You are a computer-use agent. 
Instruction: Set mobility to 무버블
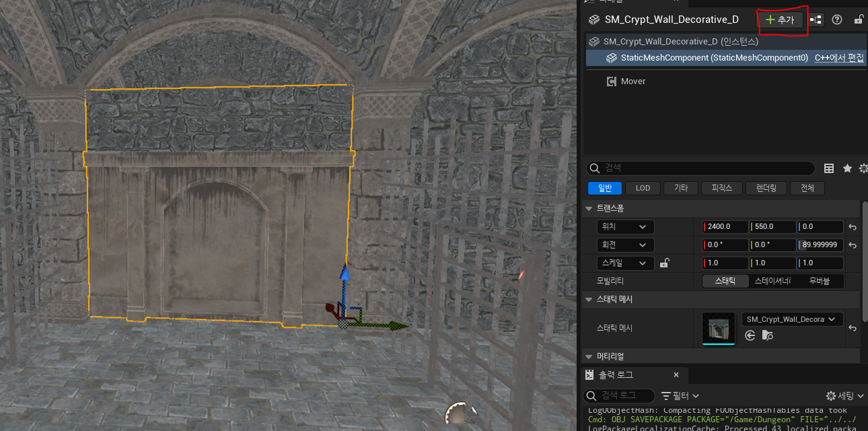click(x=820, y=281)
